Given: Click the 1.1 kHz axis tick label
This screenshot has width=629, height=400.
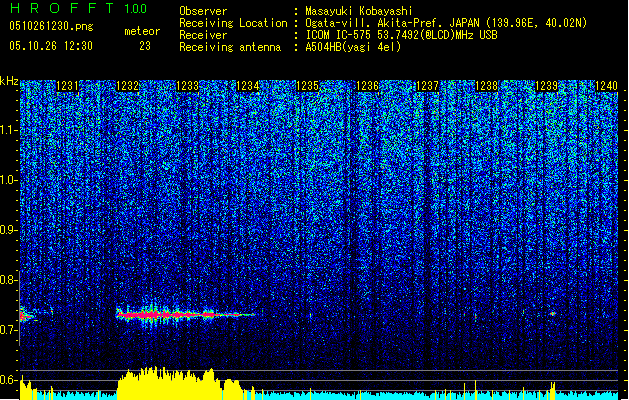Looking at the screenshot, I should 7,130.
